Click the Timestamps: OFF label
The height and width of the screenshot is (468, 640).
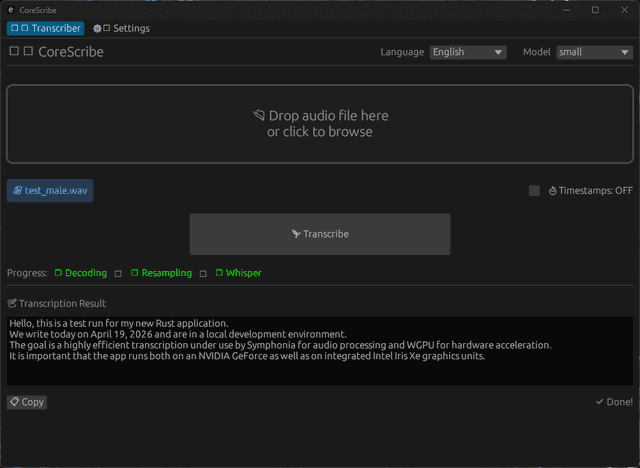coord(596,191)
